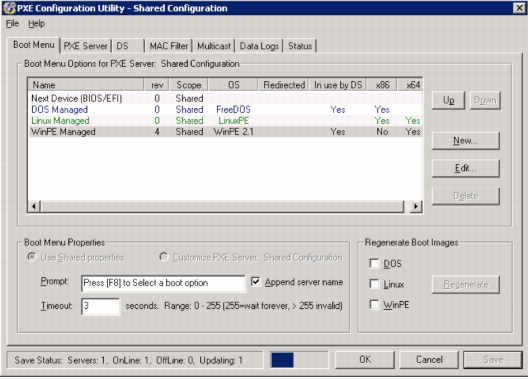Move selected boot option Up
Viewport: 530px width, 379px height.
(x=448, y=100)
